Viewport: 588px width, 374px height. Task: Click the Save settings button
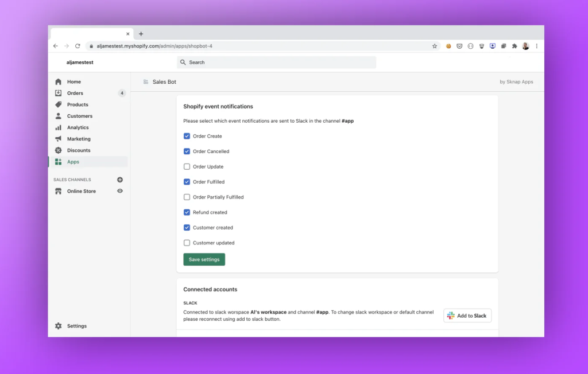click(204, 259)
